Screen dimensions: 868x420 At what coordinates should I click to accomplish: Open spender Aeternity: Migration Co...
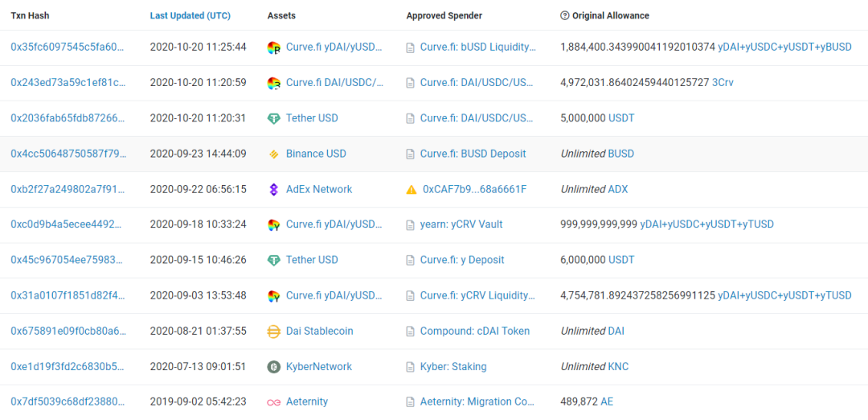point(477,401)
